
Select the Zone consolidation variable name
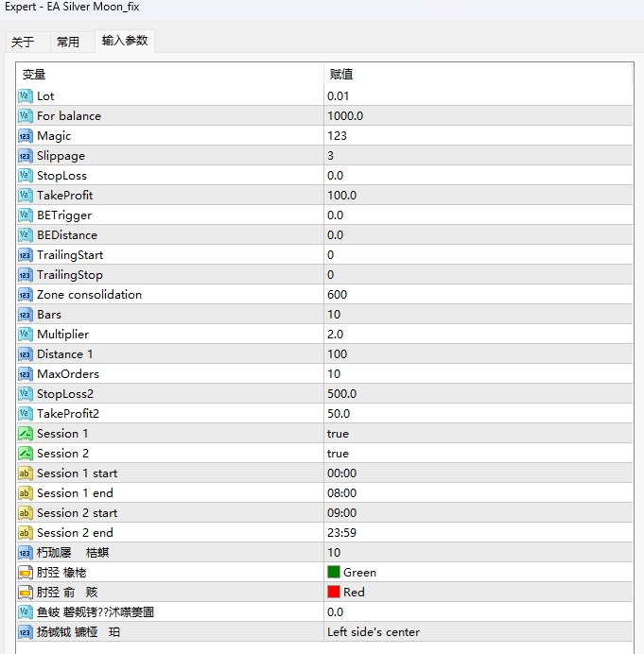(x=89, y=295)
